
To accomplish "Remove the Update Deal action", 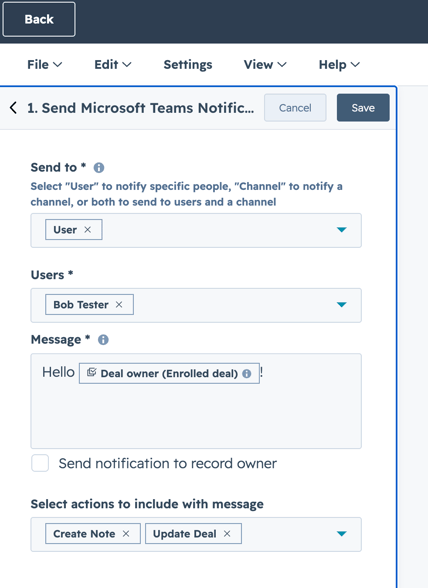I will coord(227,534).
